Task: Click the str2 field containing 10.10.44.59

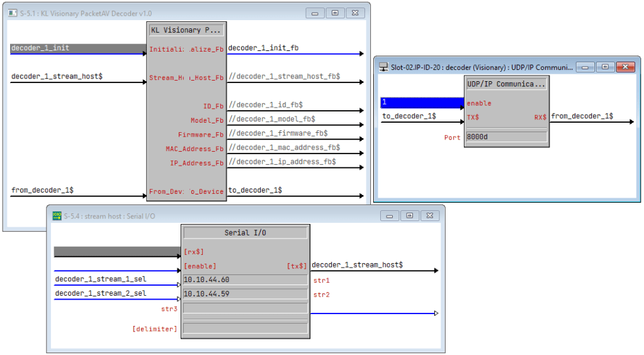Action: click(x=245, y=294)
